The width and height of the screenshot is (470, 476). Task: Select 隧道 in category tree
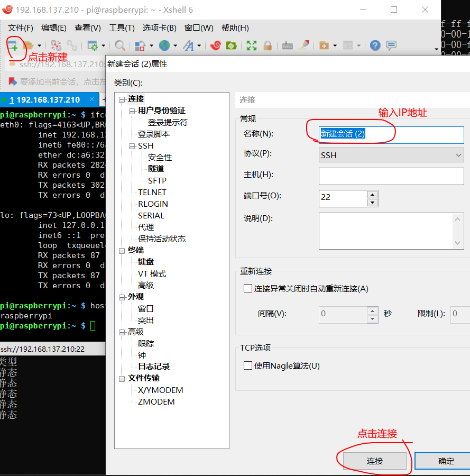point(156,169)
